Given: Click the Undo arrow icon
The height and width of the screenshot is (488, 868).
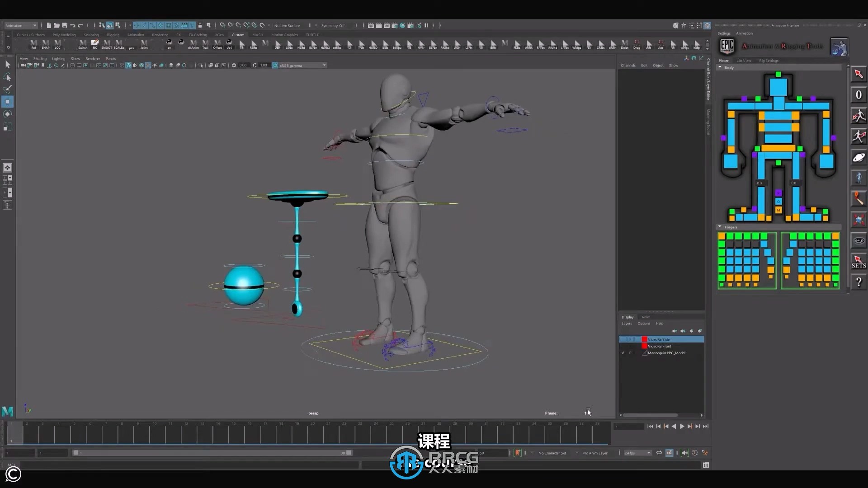Looking at the screenshot, I should [72, 25].
